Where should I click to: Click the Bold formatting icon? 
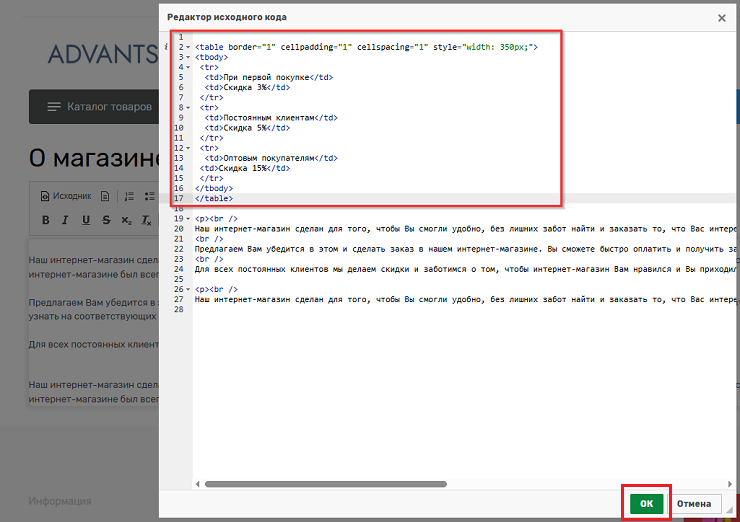[x=45, y=220]
